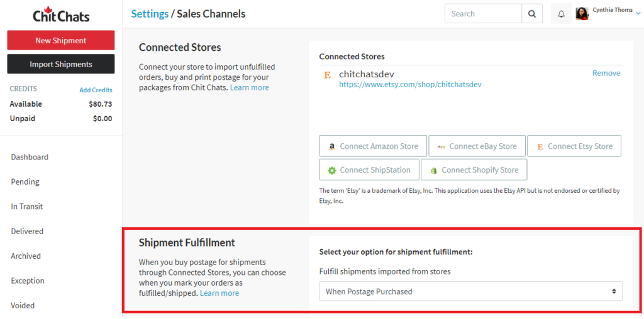
Task: Click Connect ShipStation button
Action: 369,170
